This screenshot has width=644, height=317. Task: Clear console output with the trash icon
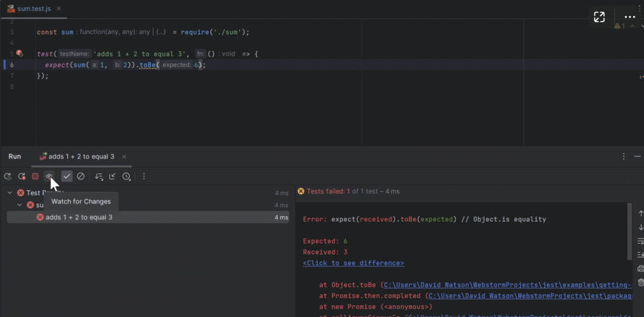pos(640,282)
